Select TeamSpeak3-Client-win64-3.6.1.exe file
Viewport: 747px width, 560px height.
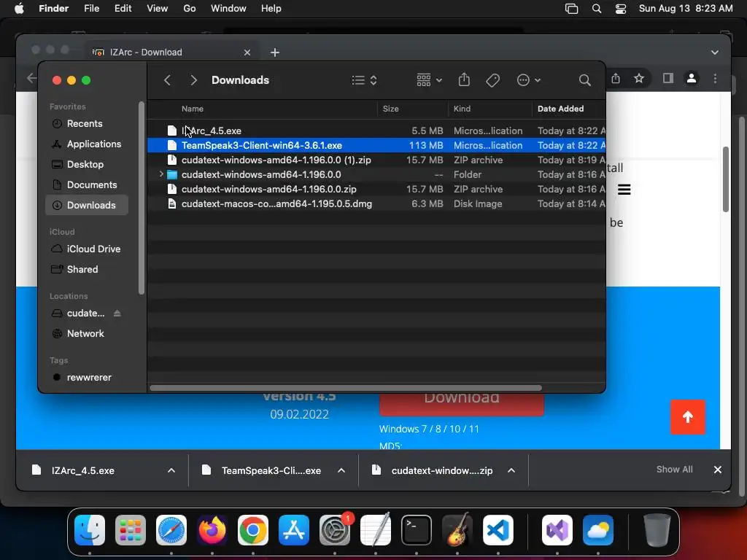point(376,145)
